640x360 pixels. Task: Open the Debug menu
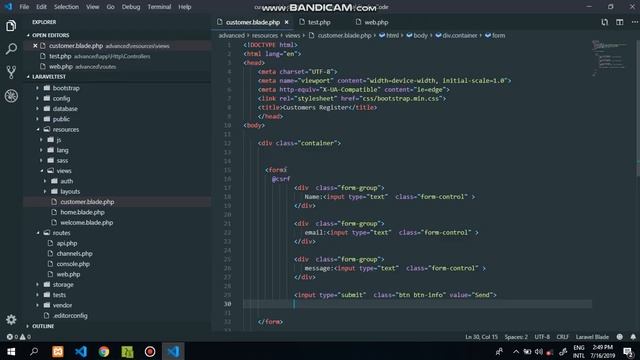pos(131,7)
